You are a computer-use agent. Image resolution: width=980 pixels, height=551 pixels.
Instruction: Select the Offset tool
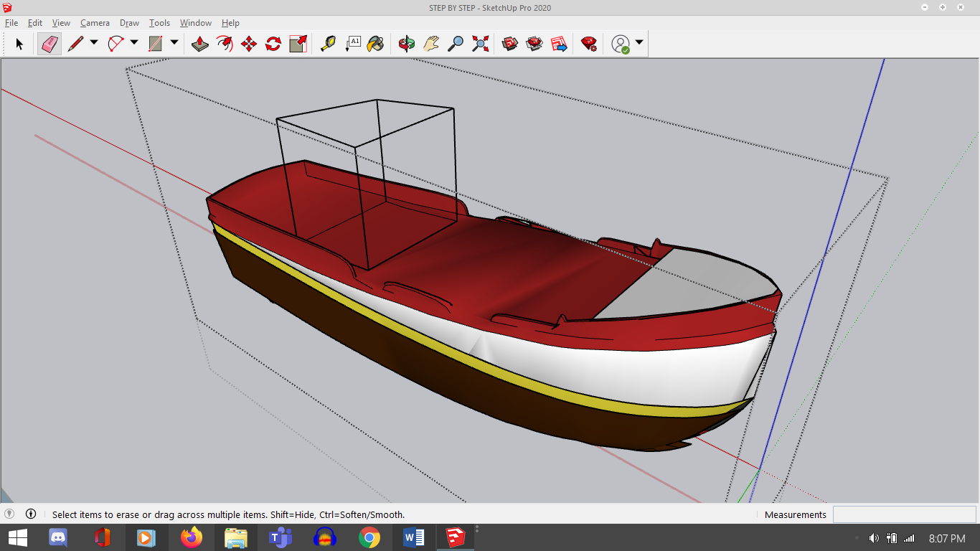pyautogui.click(x=225, y=44)
